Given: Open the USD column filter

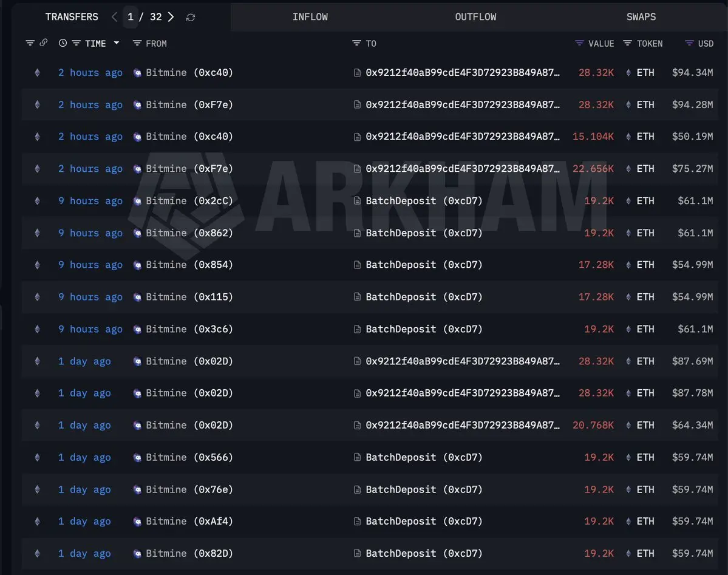Looking at the screenshot, I should click(690, 43).
